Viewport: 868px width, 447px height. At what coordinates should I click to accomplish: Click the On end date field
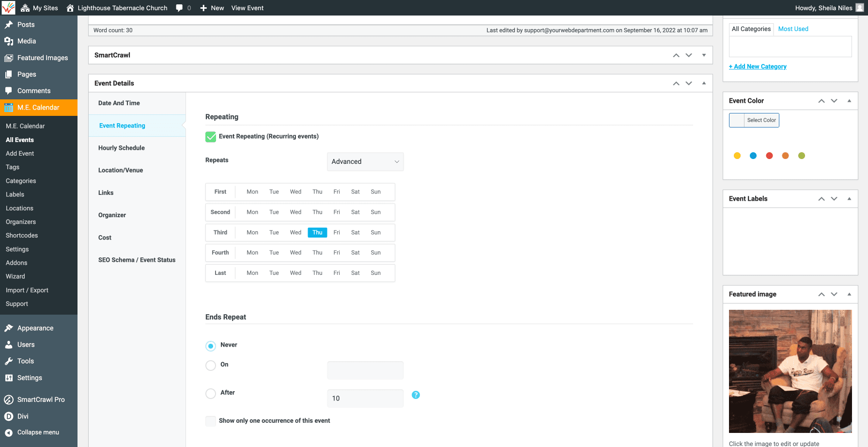(365, 370)
